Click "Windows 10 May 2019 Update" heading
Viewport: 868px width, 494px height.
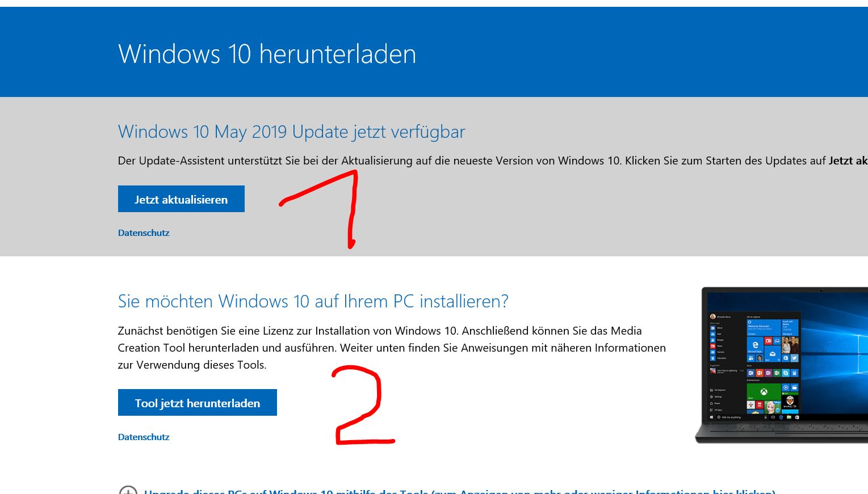tap(292, 132)
